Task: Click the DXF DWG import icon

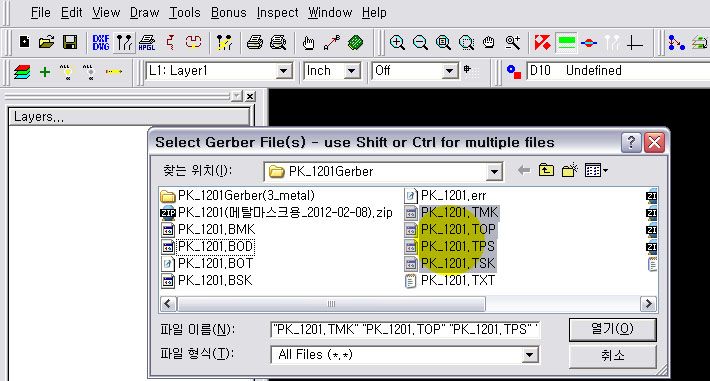Action: (x=101, y=43)
